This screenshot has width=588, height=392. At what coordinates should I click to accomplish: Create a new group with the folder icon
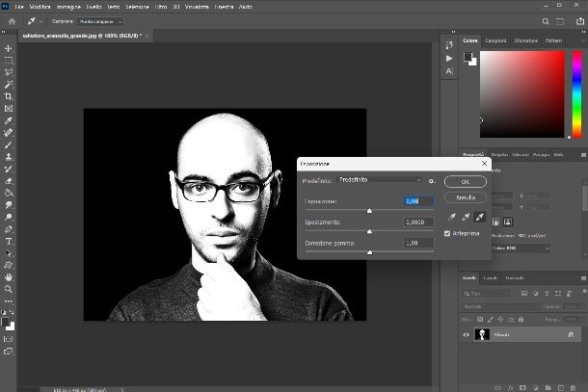click(x=548, y=388)
